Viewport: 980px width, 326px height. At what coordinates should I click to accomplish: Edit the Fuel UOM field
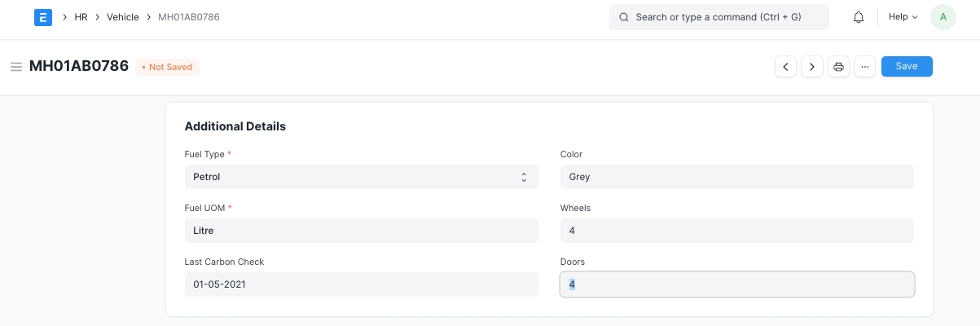click(x=361, y=231)
